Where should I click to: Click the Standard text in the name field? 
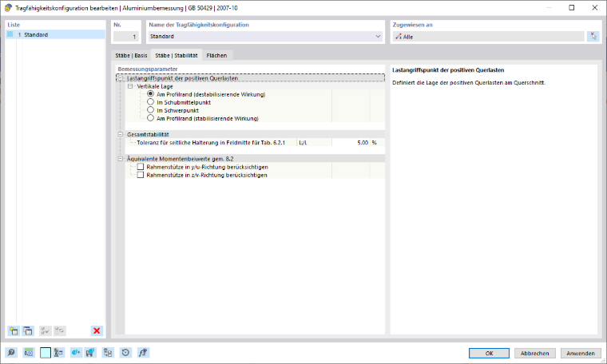(162, 37)
